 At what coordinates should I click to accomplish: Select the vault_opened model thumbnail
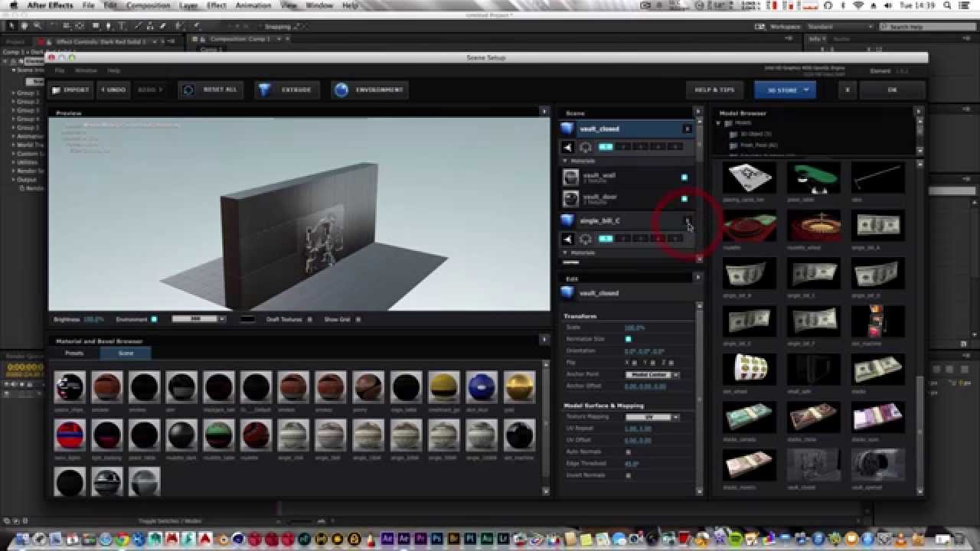877,465
